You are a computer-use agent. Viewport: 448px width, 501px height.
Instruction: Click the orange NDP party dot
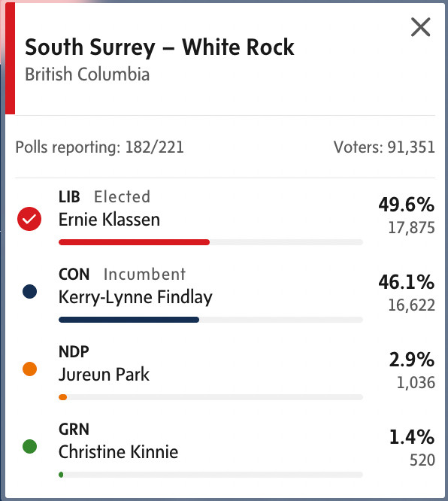click(30, 369)
